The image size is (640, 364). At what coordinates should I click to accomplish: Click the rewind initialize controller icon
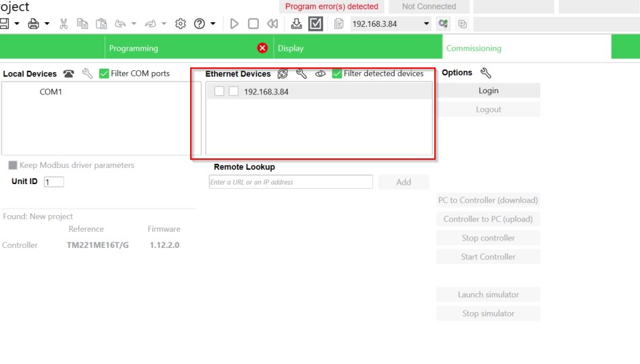(x=272, y=24)
